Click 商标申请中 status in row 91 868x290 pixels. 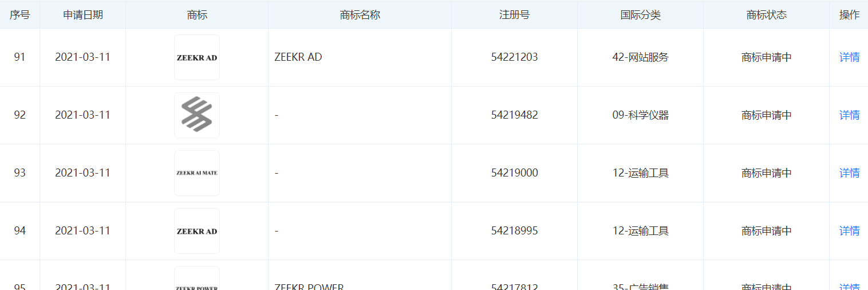point(767,57)
